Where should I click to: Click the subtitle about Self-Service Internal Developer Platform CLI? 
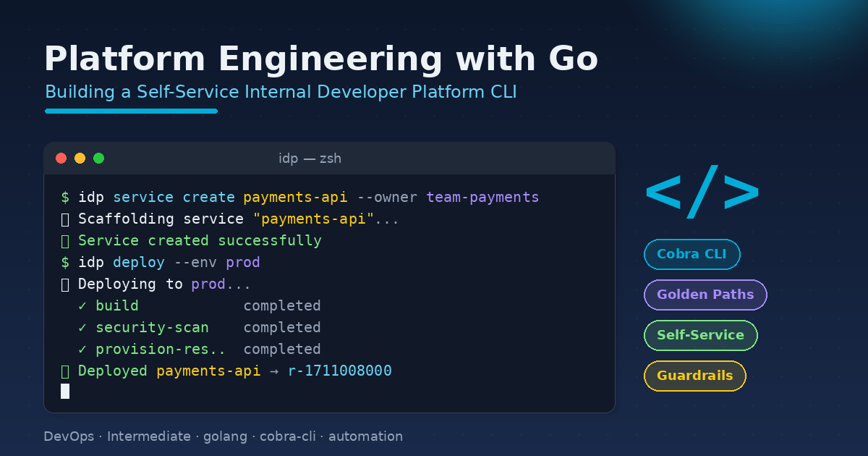(281, 93)
